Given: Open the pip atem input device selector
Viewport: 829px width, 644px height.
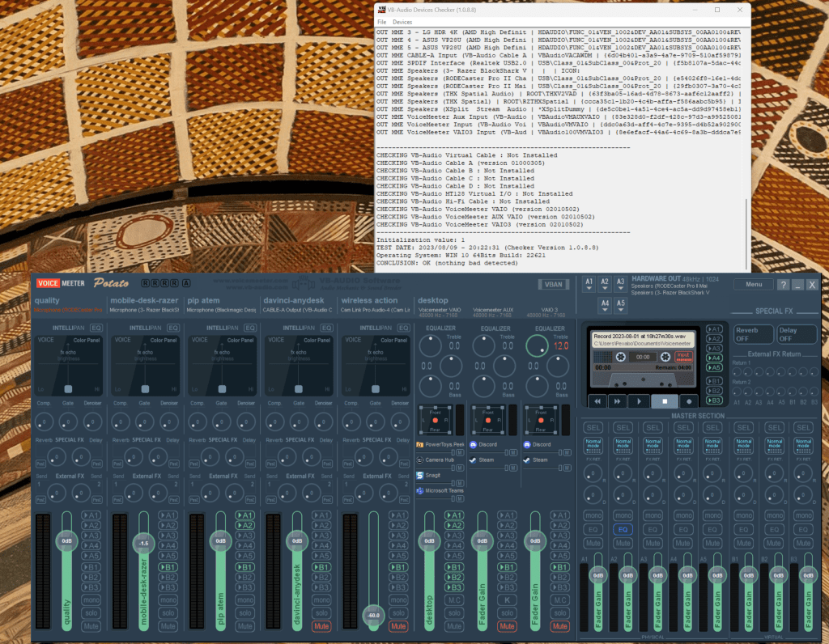Looking at the screenshot, I should tap(221, 310).
